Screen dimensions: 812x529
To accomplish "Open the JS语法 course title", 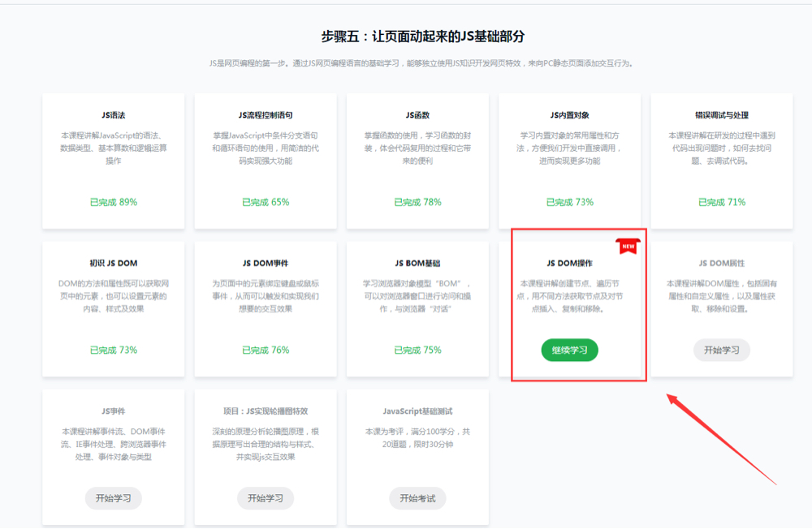I will click(114, 115).
